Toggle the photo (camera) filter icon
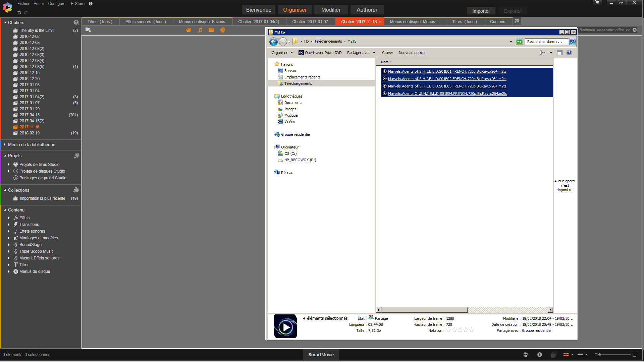This screenshot has width=644, height=362. (211, 30)
